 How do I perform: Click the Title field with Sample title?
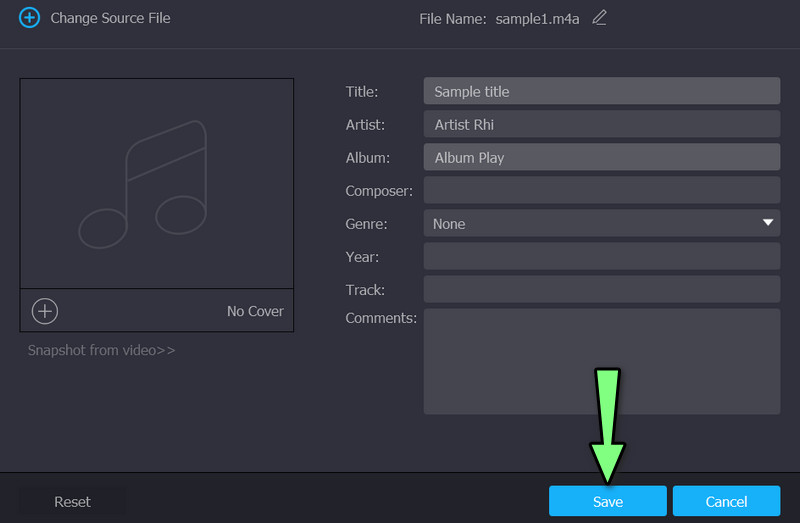click(x=601, y=91)
